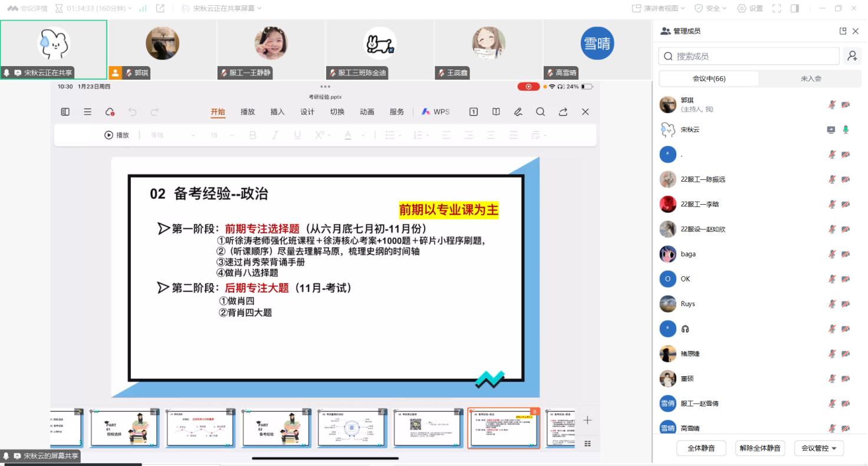
Task: Click the share arrow icon in WPS toolbar
Action: coord(563,112)
